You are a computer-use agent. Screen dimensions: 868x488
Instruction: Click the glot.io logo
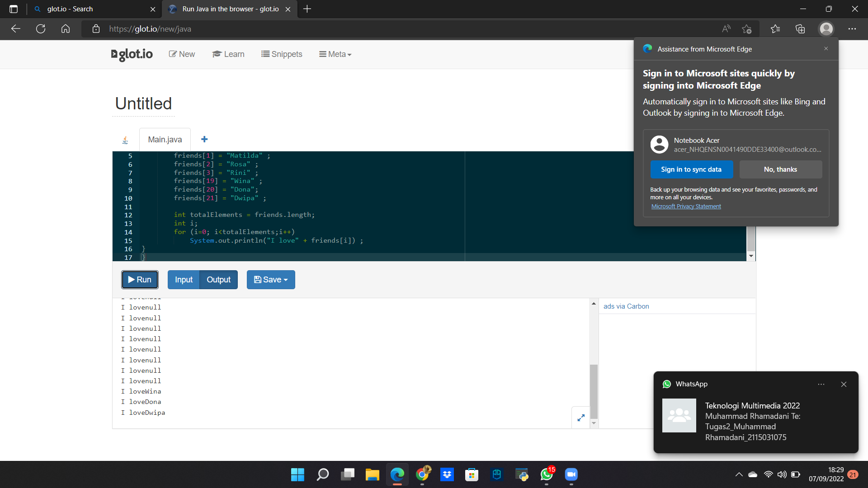click(x=131, y=54)
